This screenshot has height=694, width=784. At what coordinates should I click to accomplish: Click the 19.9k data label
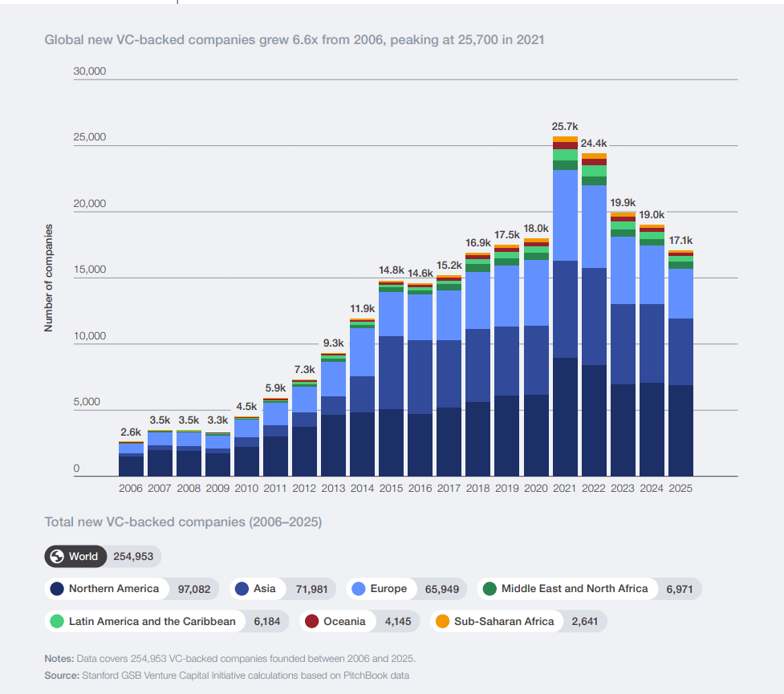click(x=623, y=202)
